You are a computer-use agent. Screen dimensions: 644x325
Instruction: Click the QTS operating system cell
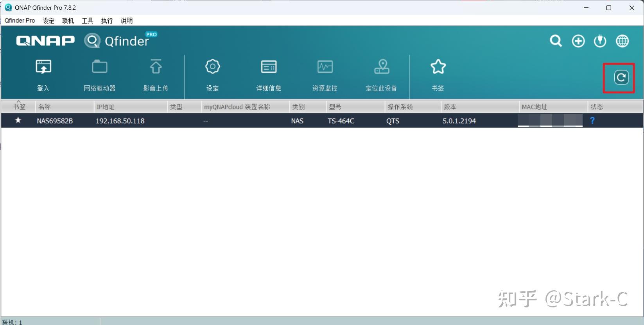[393, 121]
